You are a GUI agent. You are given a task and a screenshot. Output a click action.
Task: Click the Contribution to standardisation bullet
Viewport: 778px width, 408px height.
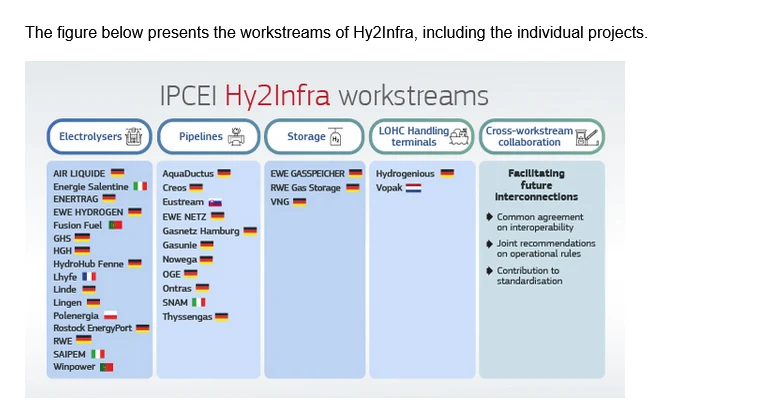click(529, 276)
